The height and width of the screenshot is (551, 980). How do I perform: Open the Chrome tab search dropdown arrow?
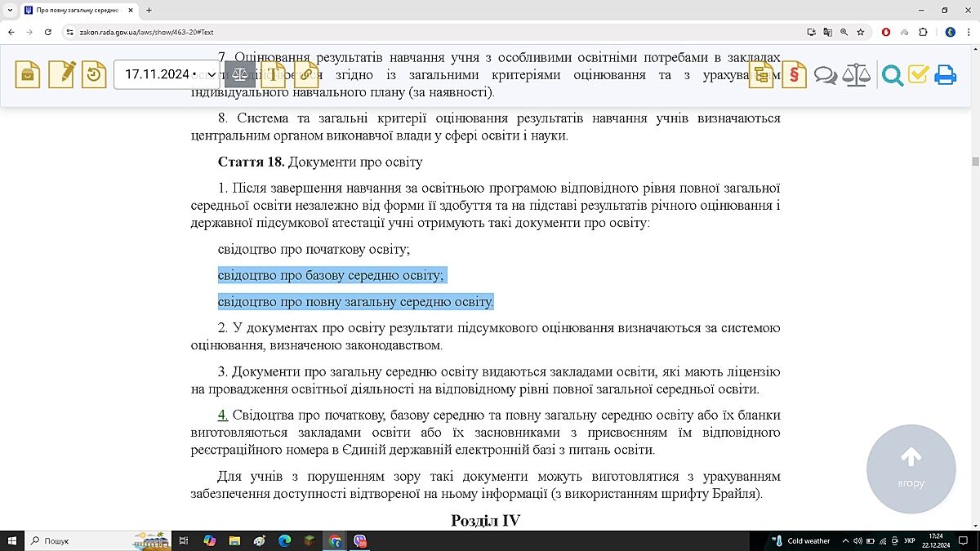[9, 11]
